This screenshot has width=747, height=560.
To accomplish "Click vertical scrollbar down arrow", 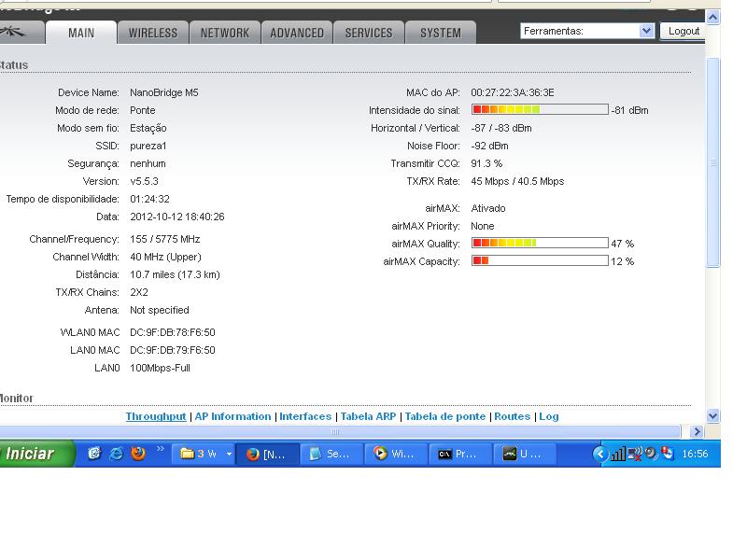I will coord(712,415).
